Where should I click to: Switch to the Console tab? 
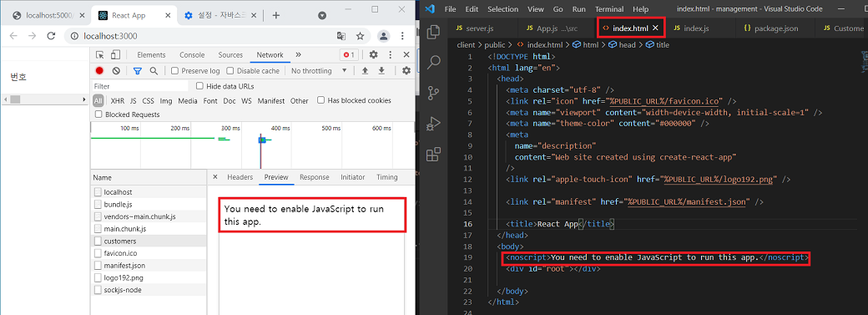[192, 55]
